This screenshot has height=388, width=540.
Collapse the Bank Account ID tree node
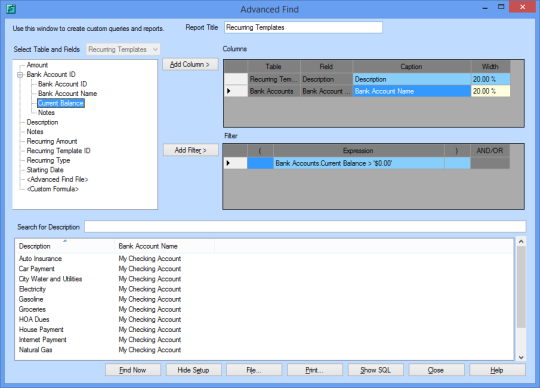(20, 74)
